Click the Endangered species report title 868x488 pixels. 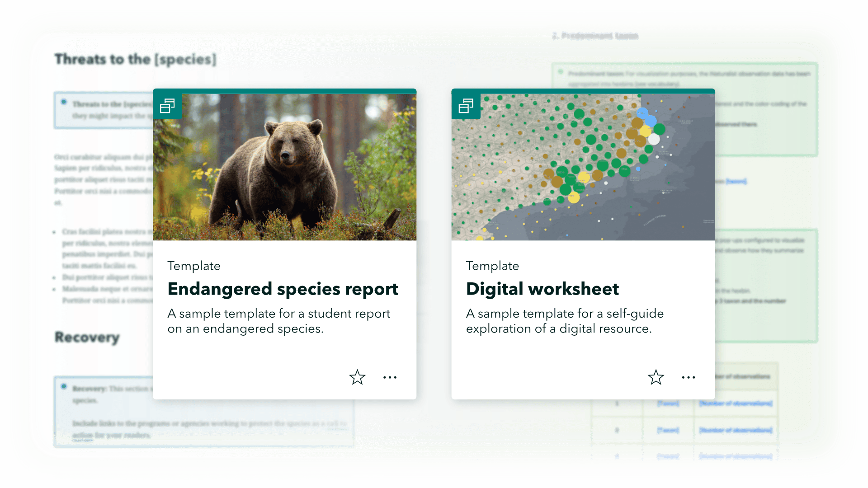pyautogui.click(x=283, y=289)
